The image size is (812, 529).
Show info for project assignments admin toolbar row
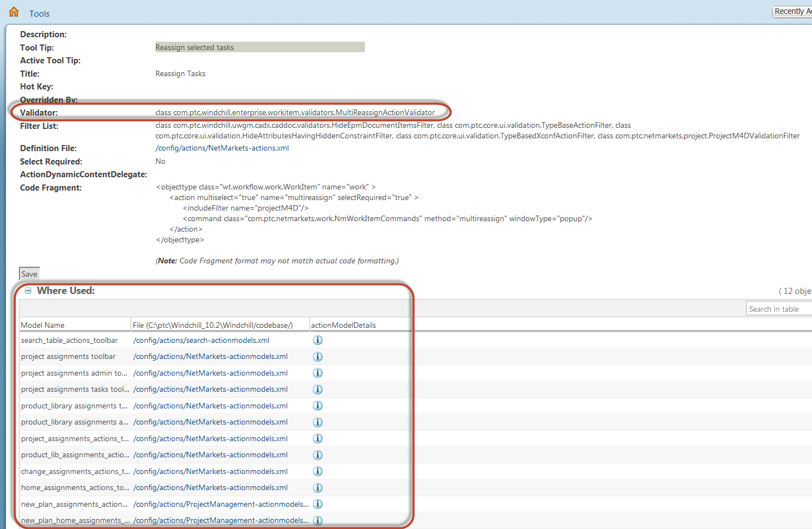318,373
